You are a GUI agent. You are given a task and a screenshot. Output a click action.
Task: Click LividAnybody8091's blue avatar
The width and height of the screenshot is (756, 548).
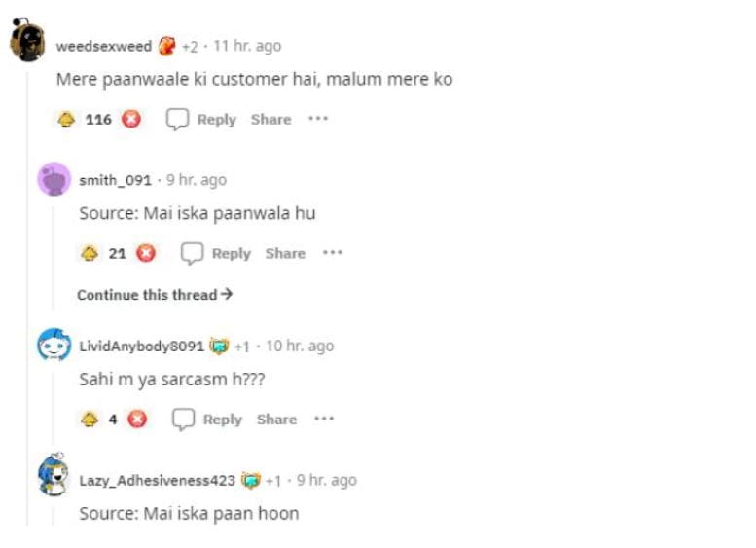click(54, 345)
